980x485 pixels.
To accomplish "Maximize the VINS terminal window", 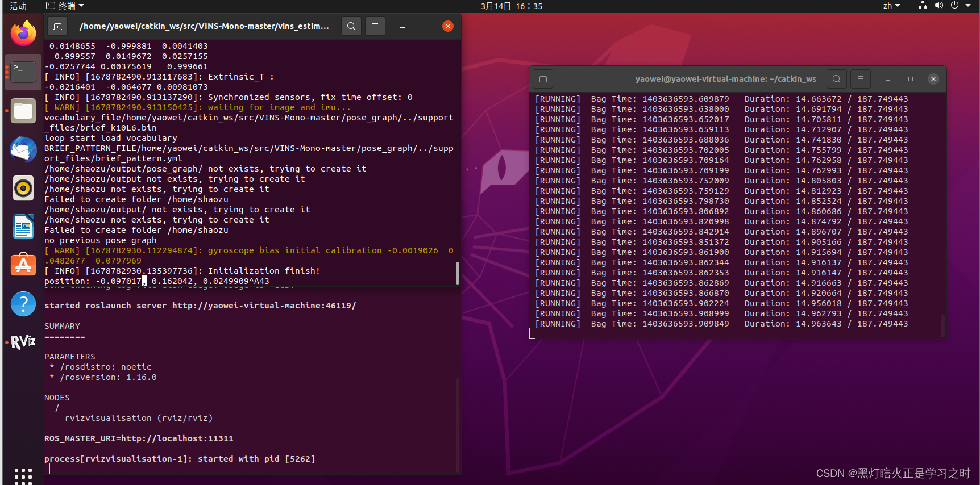I will (425, 26).
